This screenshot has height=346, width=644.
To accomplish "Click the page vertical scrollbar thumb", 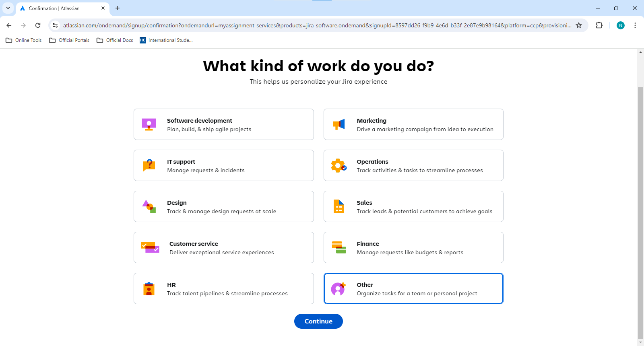I will click(x=640, y=213).
